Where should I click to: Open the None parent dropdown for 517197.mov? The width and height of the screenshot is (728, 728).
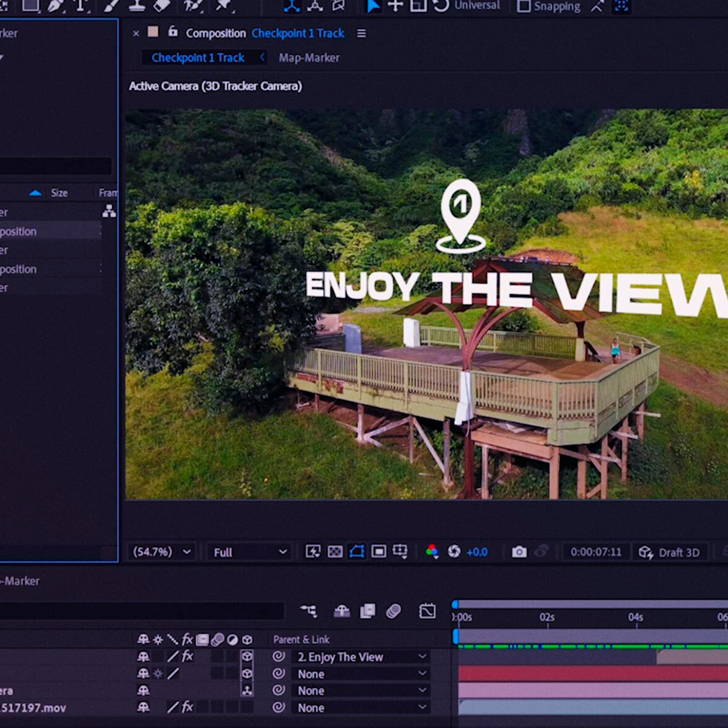click(x=362, y=707)
